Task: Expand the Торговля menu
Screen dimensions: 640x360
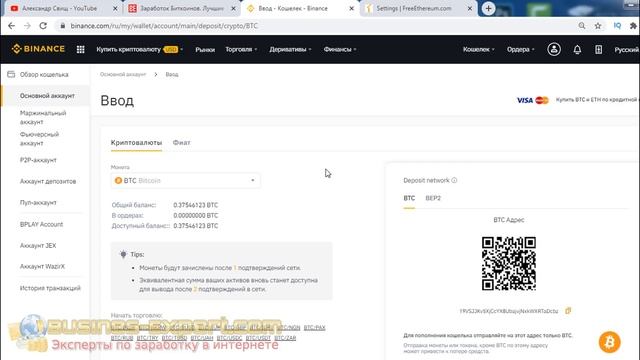Action: pos(241,49)
